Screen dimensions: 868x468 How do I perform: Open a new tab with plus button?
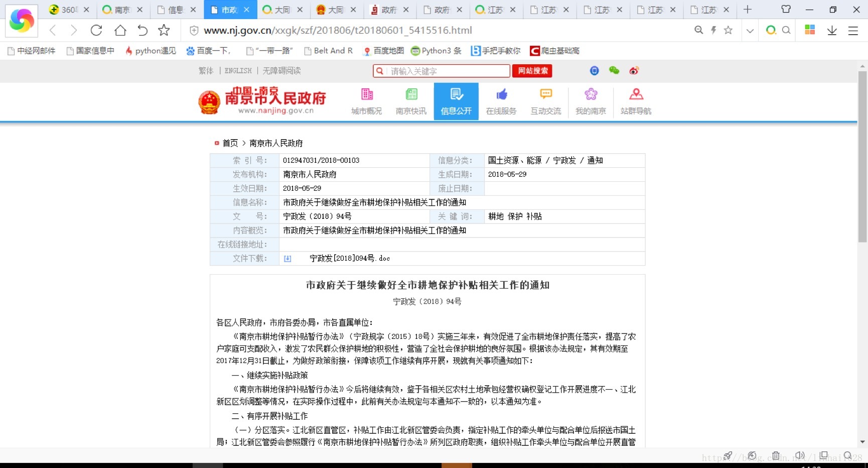pos(748,10)
